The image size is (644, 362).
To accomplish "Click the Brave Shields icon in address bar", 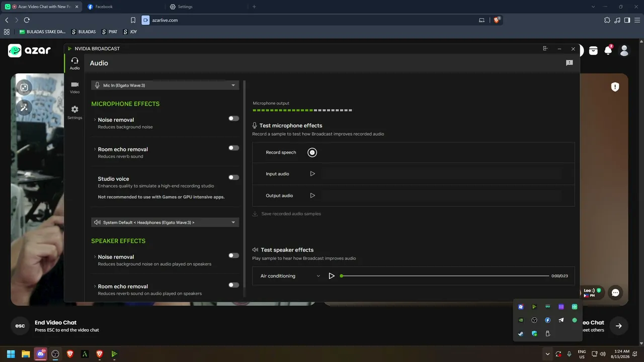I will [x=497, y=20].
